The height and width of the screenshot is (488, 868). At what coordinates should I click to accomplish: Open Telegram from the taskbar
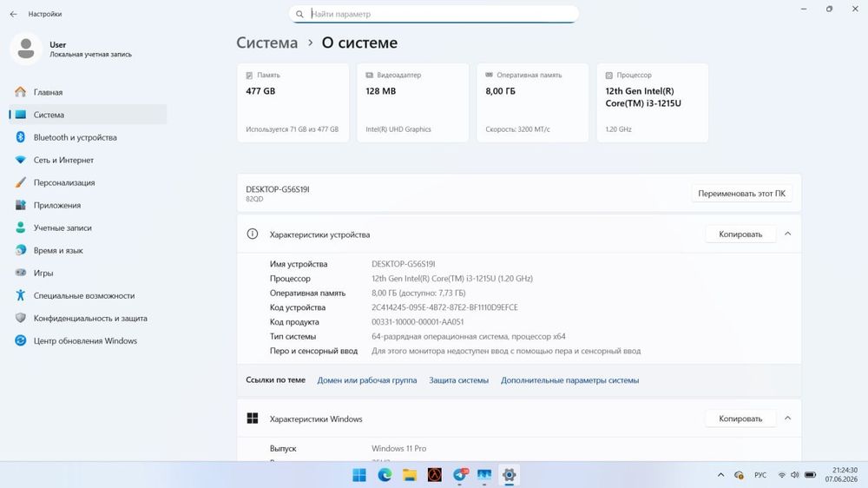460,475
